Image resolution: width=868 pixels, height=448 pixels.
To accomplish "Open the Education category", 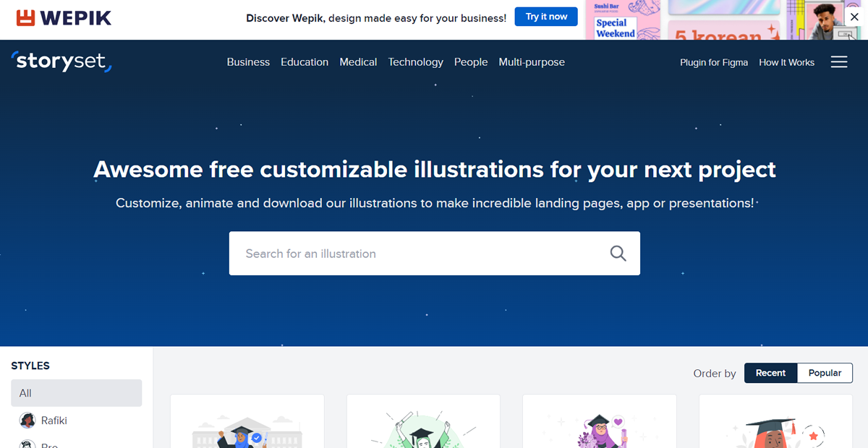I will pos(305,62).
